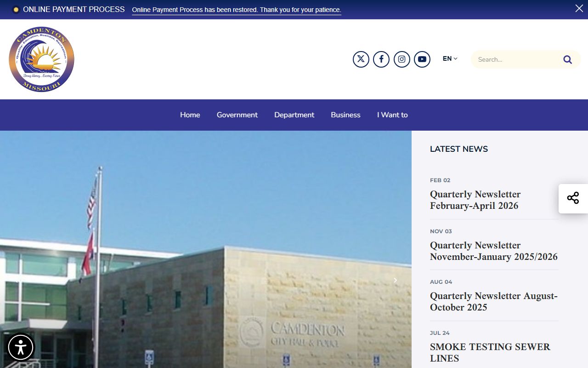
Task: Open the I Want to menu
Action: pos(392,115)
